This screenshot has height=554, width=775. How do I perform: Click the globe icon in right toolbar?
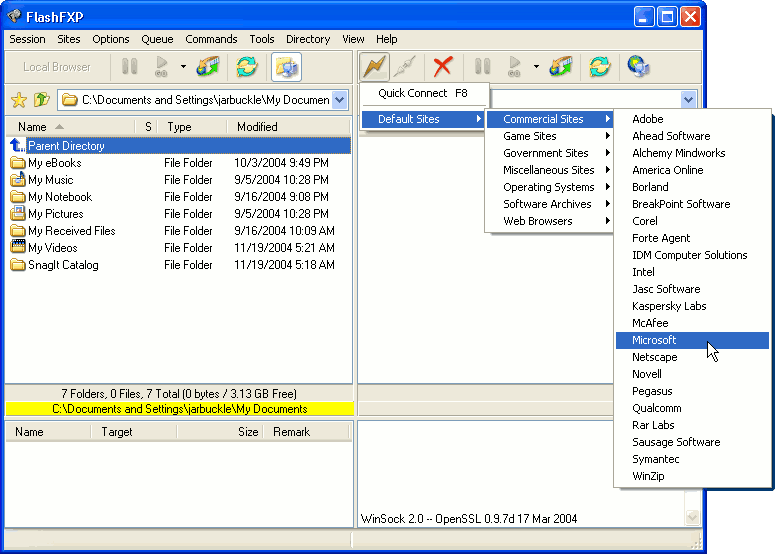point(638,67)
